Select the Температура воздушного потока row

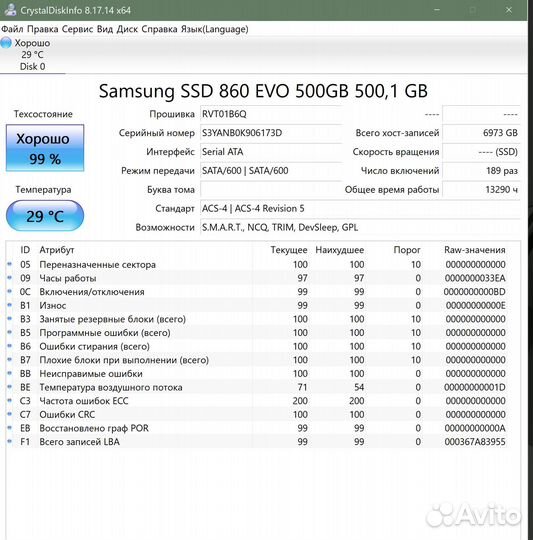pyautogui.click(x=258, y=387)
